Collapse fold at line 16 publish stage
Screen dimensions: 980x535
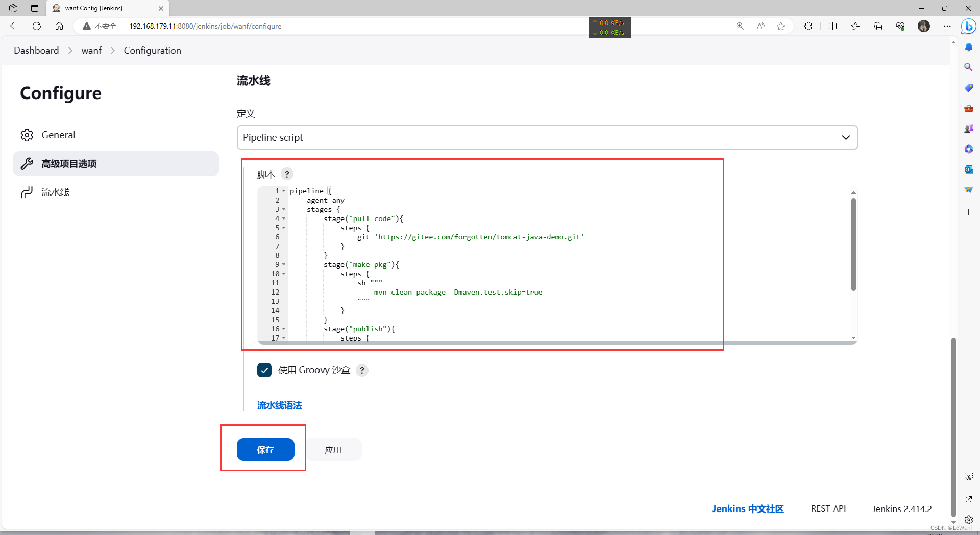(284, 329)
